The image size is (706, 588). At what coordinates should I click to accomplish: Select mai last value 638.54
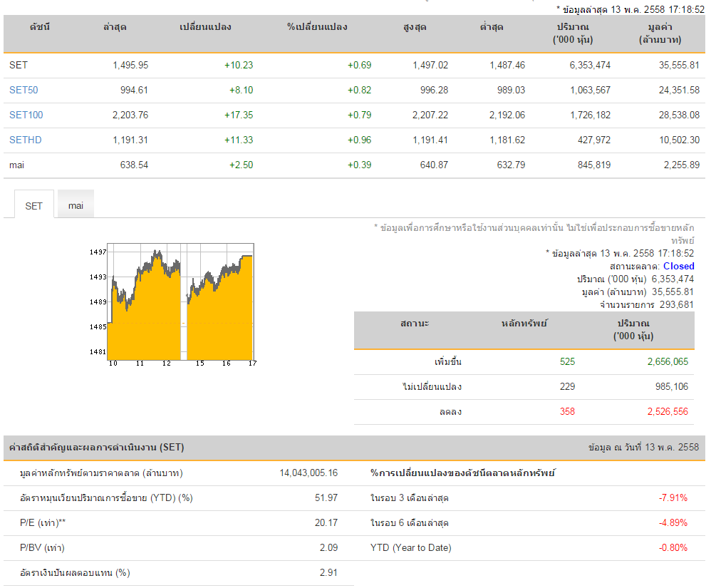(x=134, y=165)
